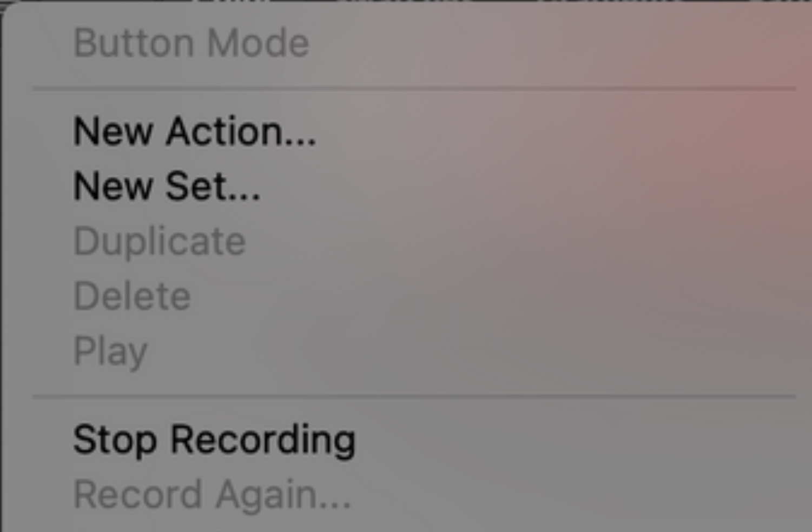Screen dimensions: 812x532
Task: Click the grayed-out Duplicate entry
Action: tap(160, 241)
